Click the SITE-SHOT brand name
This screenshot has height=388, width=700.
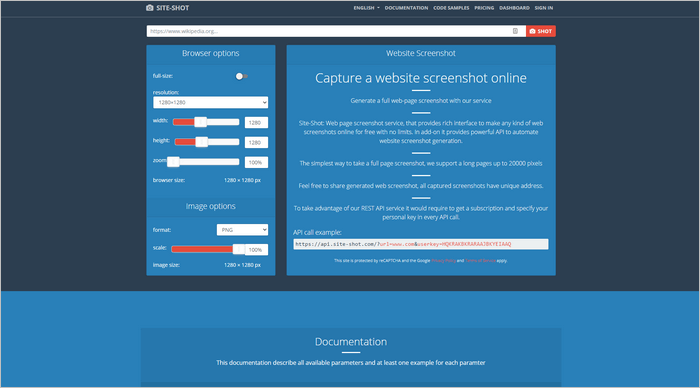point(172,8)
